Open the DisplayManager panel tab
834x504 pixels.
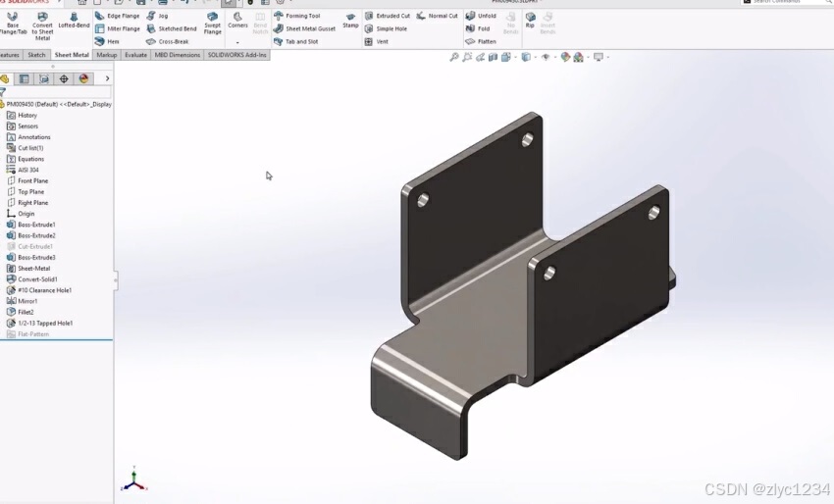tap(83, 78)
